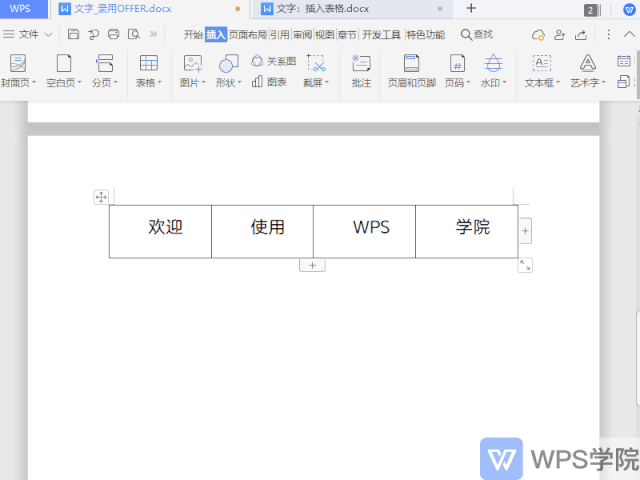Expand the 形状 dropdown arrow
Viewport: 640px width, 480px height.
coord(240,82)
